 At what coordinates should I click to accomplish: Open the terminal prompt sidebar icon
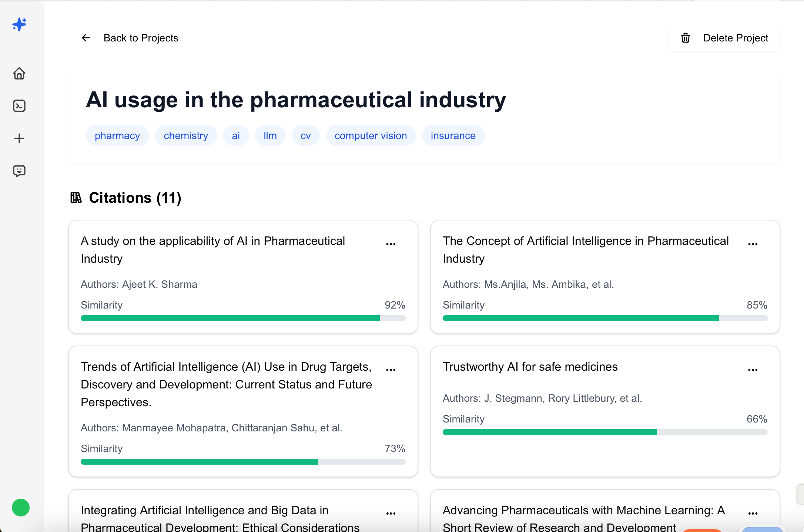tap(19, 106)
